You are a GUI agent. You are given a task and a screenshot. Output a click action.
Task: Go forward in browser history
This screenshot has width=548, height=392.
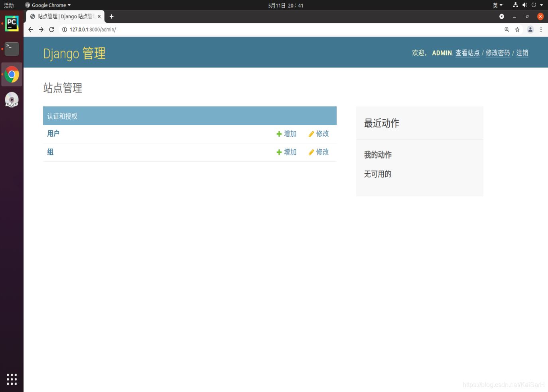(x=41, y=29)
